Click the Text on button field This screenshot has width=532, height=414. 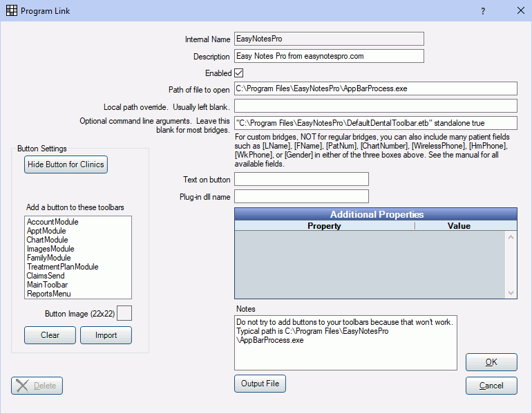coord(301,179)
